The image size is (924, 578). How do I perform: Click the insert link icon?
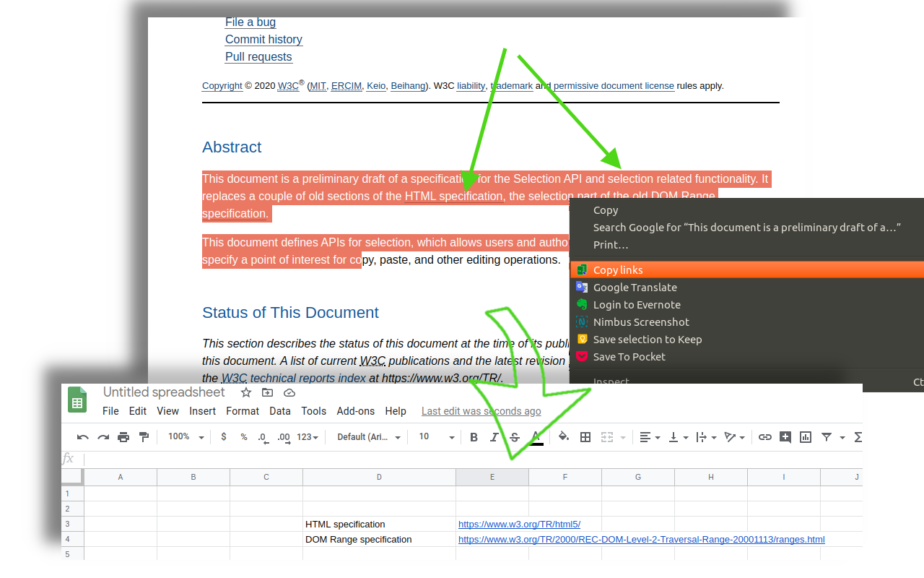(x=764, y=437)
